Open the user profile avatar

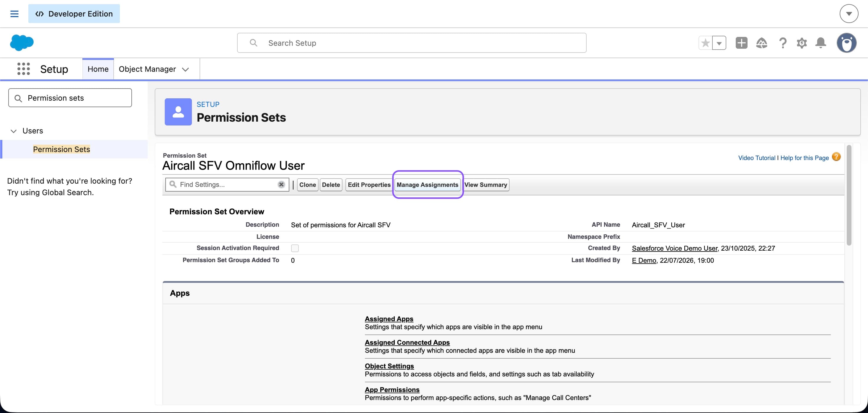coord(846,43)
